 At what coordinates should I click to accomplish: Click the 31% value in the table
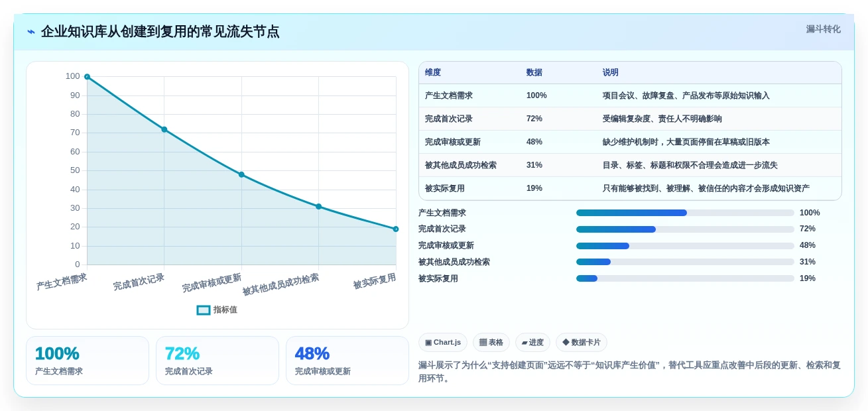click(534, 165)
